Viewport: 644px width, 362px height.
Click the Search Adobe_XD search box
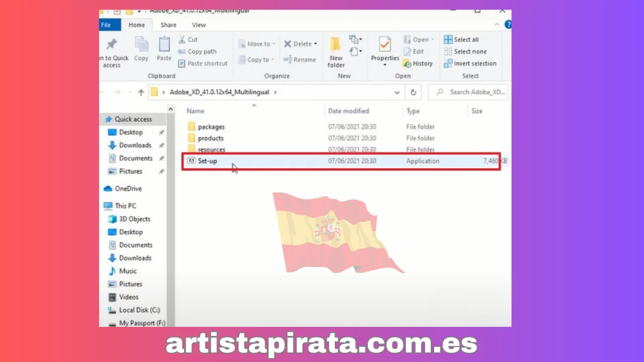[x=468, y=92]
